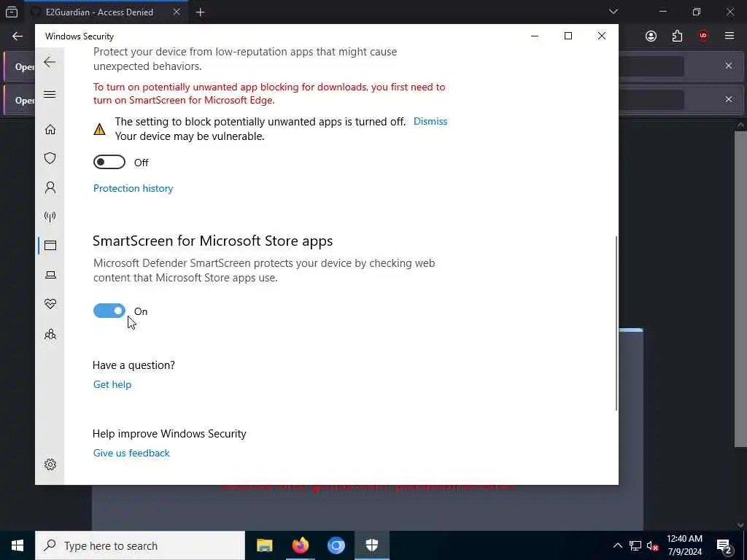The width and height of the screenshot is (747, 560).
Task: Click the network tray icon
Action: click(x=635, y=545)
